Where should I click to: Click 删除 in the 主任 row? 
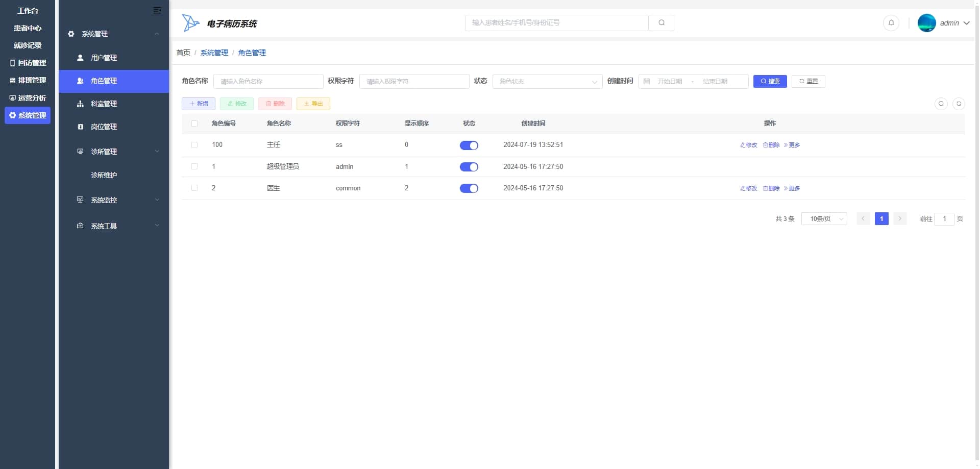click(771, 145)
